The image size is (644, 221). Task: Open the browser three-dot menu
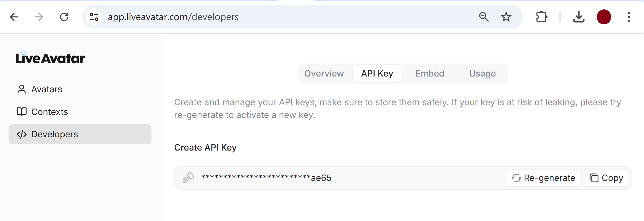(x=629, y=17)
